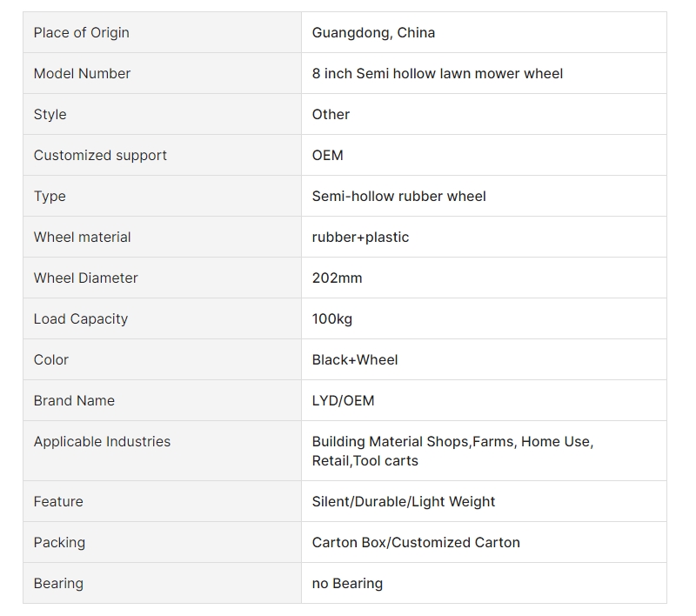Image resolution: width=696 pixels, height=616 pixels.
Task: Click Building Material Shops,Farms industries text
Action: [x=412, y=442]
